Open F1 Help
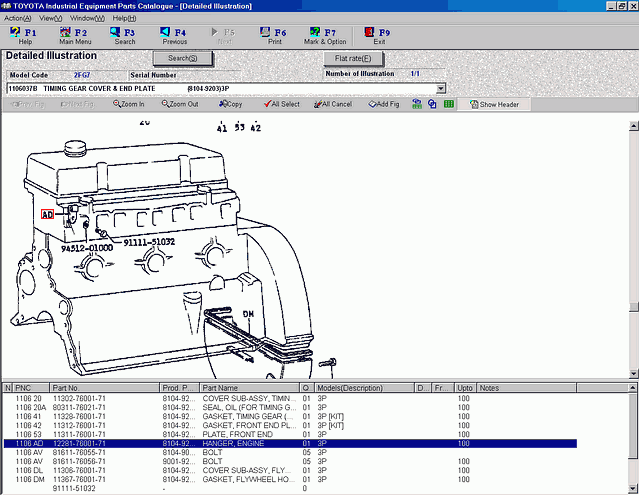This screenshot has height=495, width=639. click(23, 36)
